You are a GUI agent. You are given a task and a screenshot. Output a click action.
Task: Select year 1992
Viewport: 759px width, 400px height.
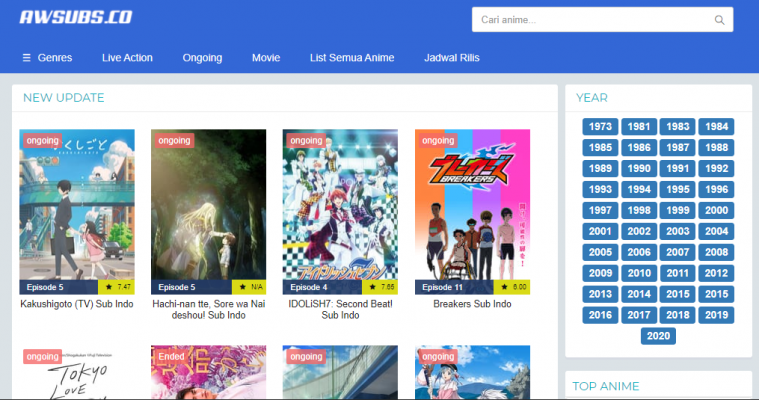[x=716, y=169]
